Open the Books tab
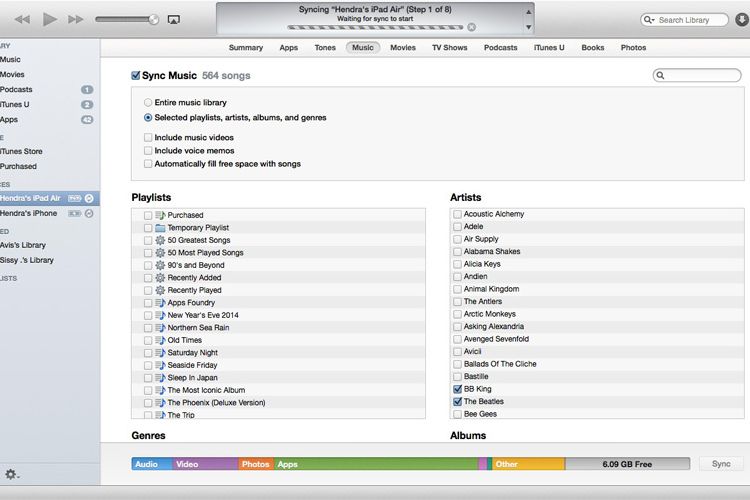 pyautogui.click(x=593, y=47)
